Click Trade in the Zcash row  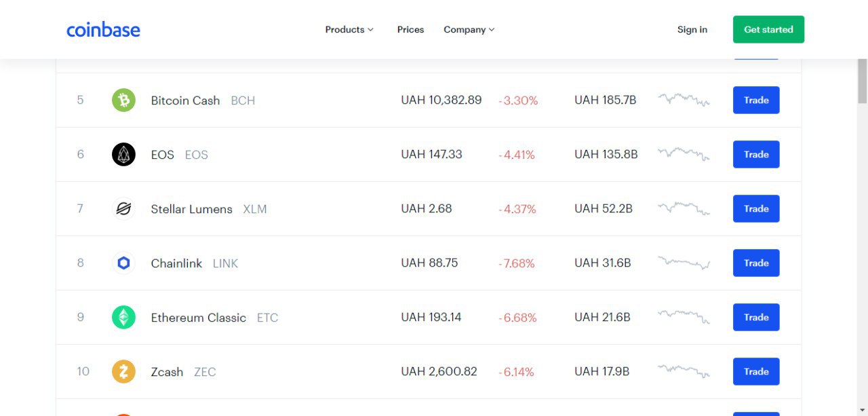[x=756, y=372]
